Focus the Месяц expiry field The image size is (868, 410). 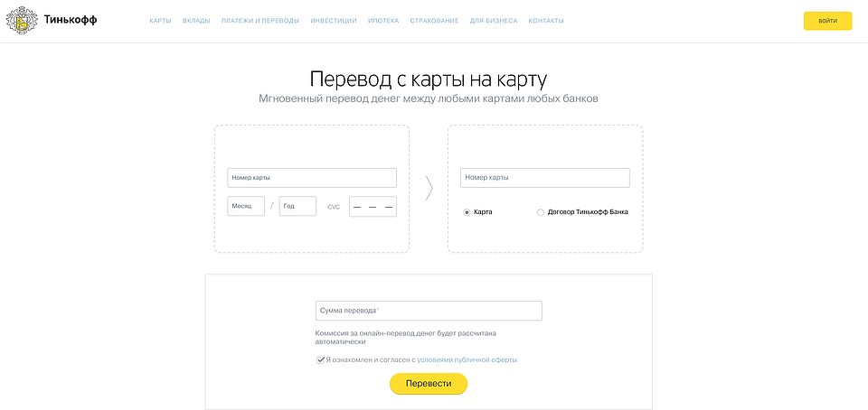pyautogui.click(x=246, y=206)
